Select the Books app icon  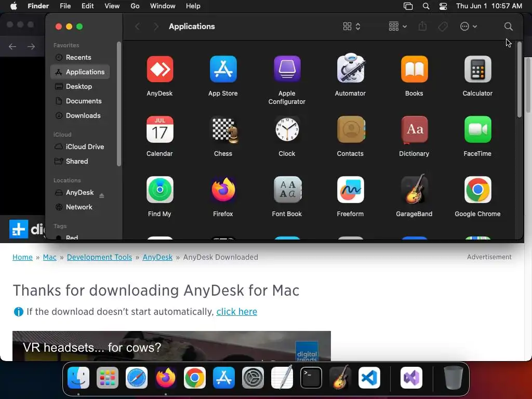pyautogui.click(x=414, y=69)
